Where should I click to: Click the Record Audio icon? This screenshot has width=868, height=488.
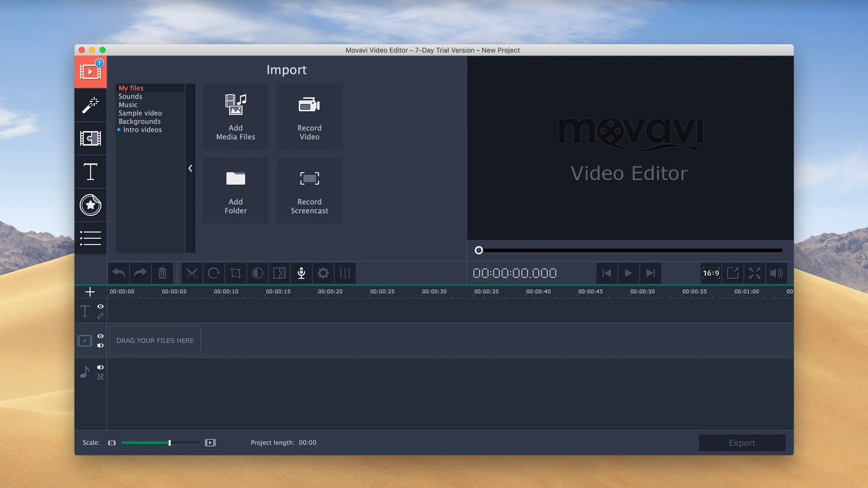[x=301, y=273]
